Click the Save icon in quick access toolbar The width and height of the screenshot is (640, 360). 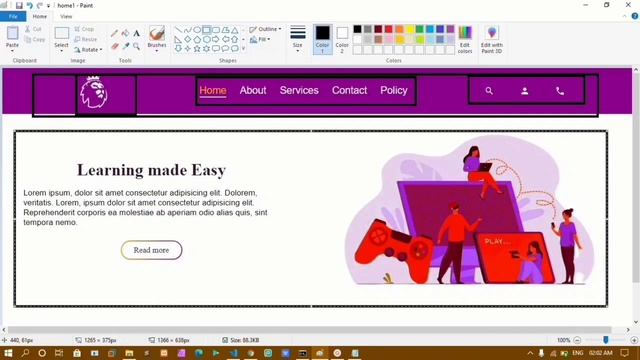(x=19, y=5)
